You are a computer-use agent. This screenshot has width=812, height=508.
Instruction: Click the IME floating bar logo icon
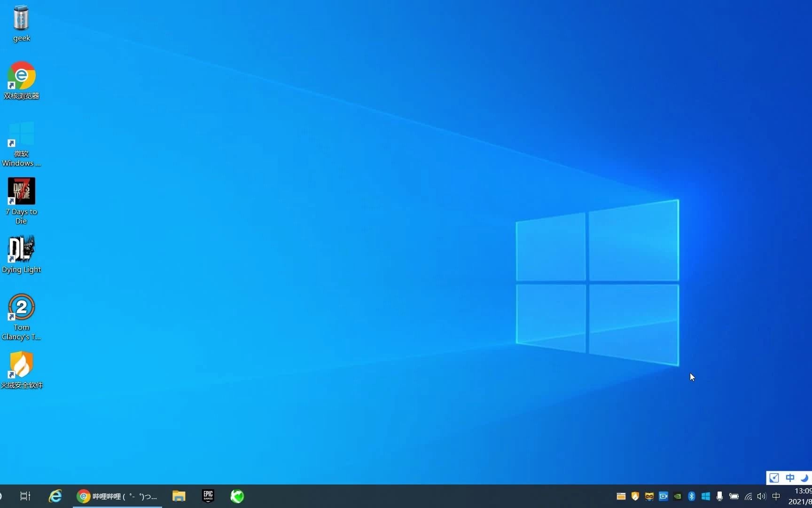point(774,478)
